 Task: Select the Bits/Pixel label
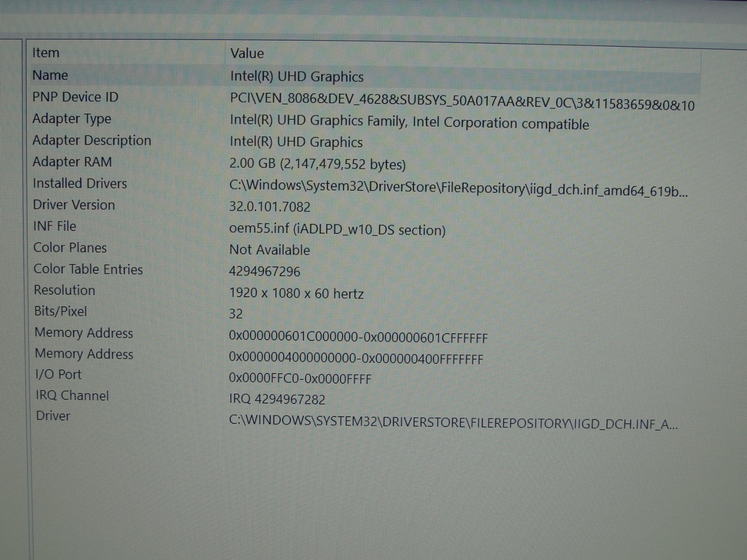point(61,311)
